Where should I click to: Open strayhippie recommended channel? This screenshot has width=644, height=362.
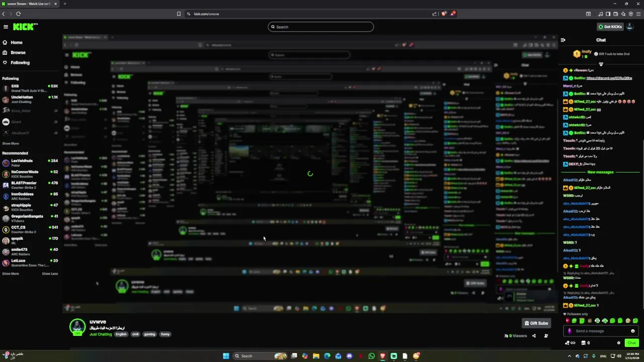(x=30, y=207)
